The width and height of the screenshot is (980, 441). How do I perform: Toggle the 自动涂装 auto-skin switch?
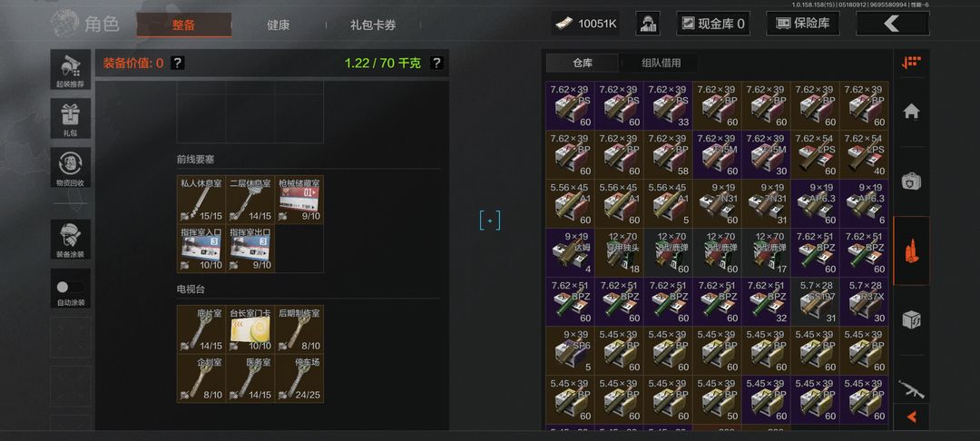70,288
